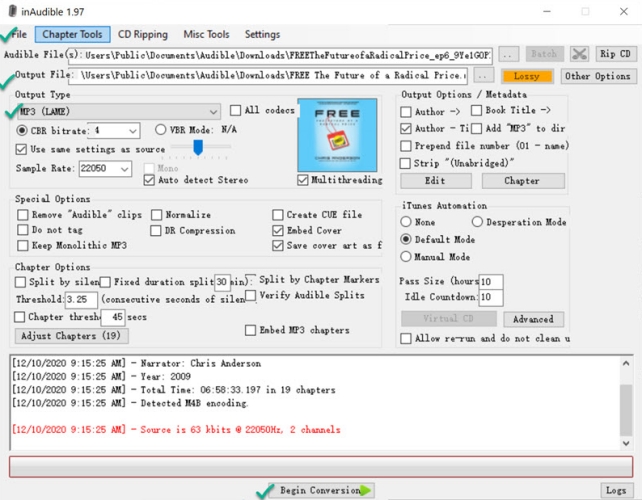This screenshot has height=500, width=642.
Task: Select Manual Mode radio button
Action: pyautogui.click(x=406, y=256)
